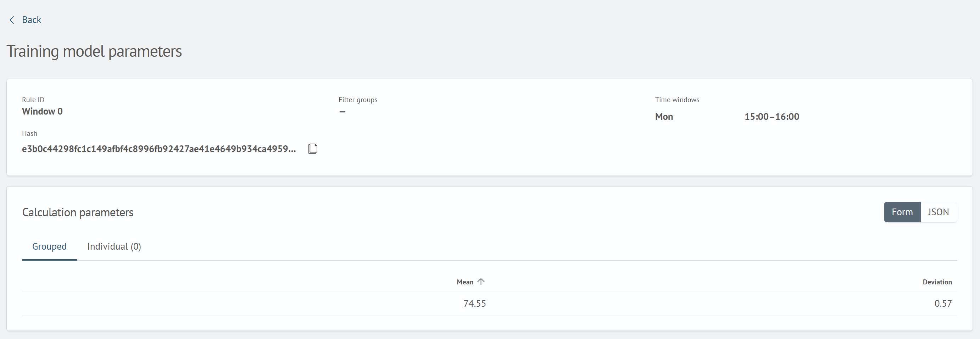Sort by the Deviation column header

(x=937, y=282)
